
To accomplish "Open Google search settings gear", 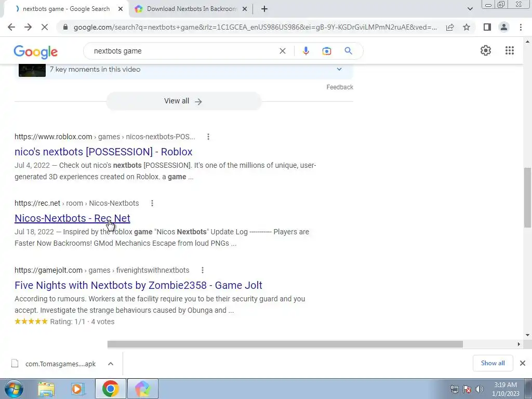I will (486, 50).
